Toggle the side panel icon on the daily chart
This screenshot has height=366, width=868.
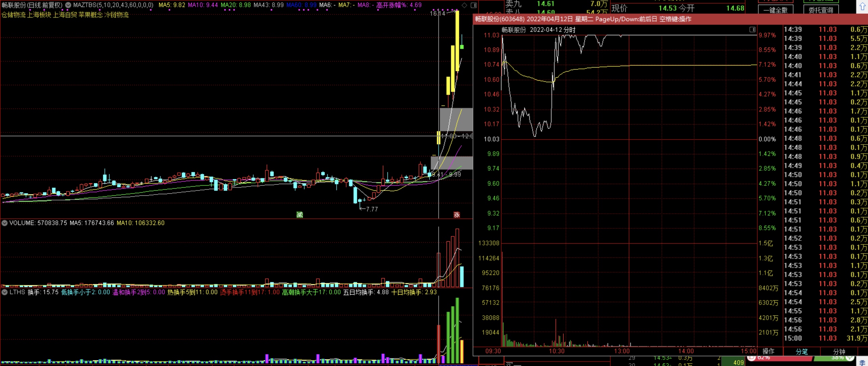(473, 5)
